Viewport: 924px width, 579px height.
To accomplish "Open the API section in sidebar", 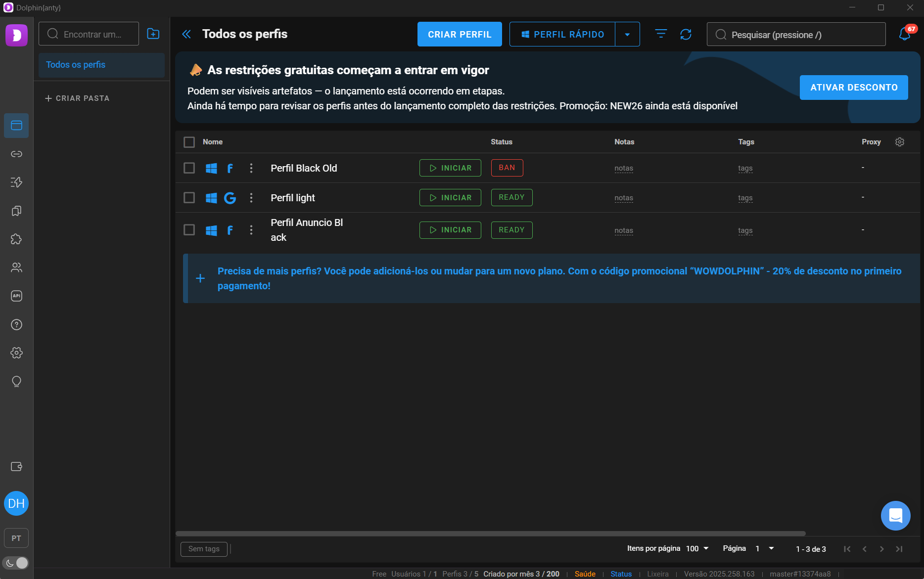I will coord(16,296).
